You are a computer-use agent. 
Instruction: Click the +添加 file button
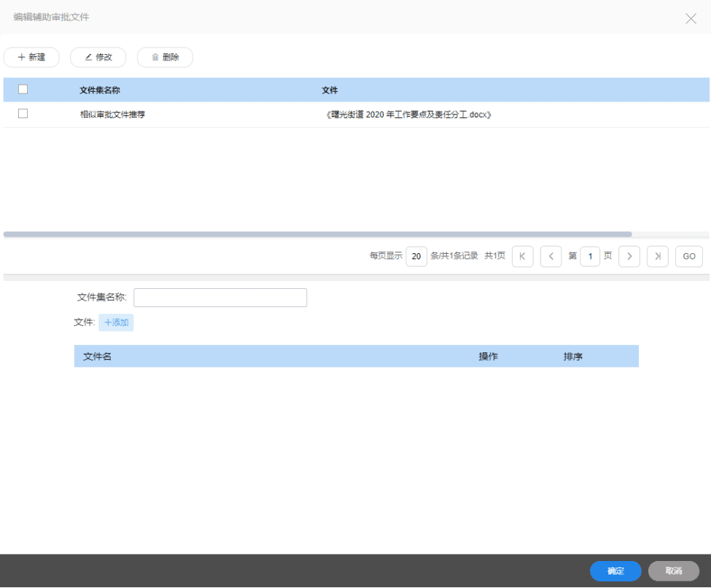pyautogui.click(x=116, y=322)
